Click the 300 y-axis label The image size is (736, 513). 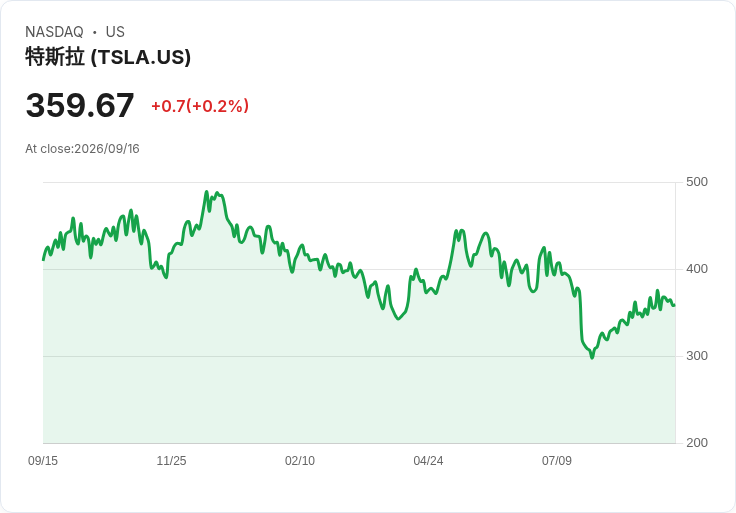pos(697,356)
